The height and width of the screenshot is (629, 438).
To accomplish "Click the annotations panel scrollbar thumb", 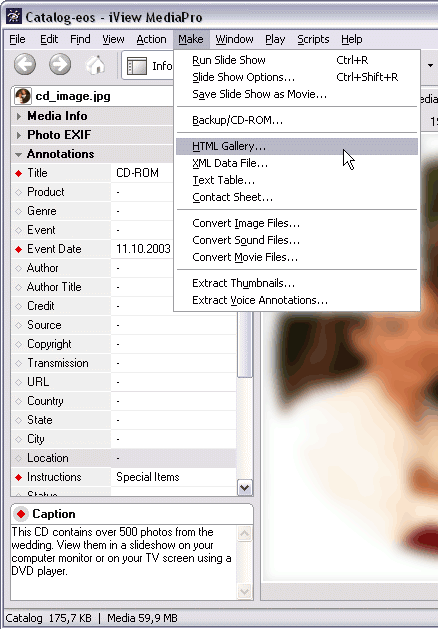I will pyautogui.click(x=244, y=345).
